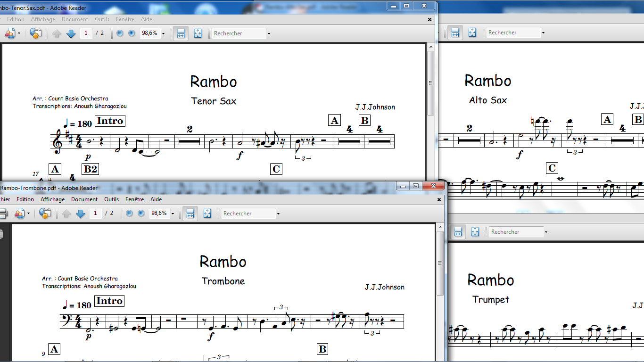Click 'J.J.Johnson' composer name in Trombone score
The width and height of the screenshot is (644, 362).
384,287
